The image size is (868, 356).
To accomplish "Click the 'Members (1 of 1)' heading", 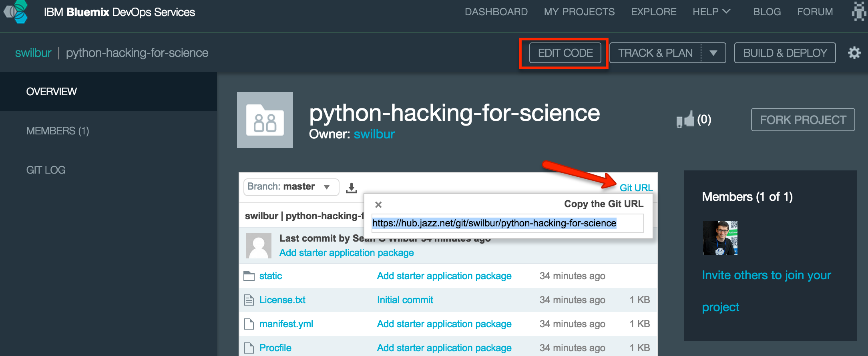I will 747,196.
